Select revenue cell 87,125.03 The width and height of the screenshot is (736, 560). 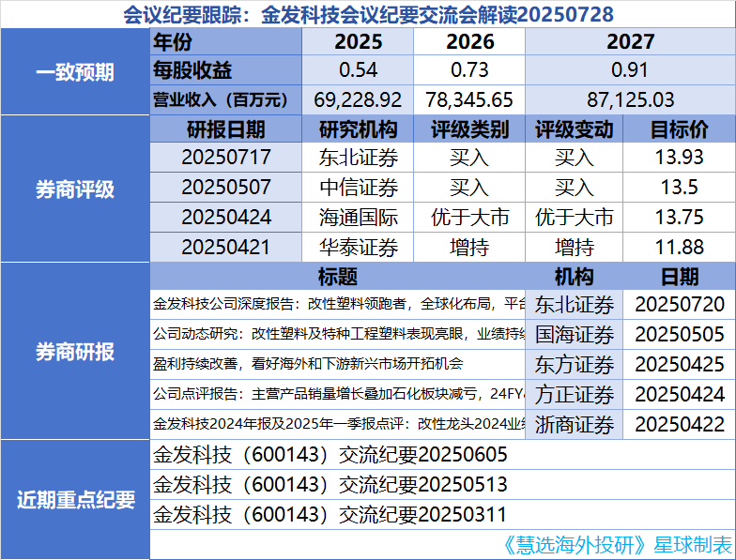pyautogui.click(x=631, y=99)
